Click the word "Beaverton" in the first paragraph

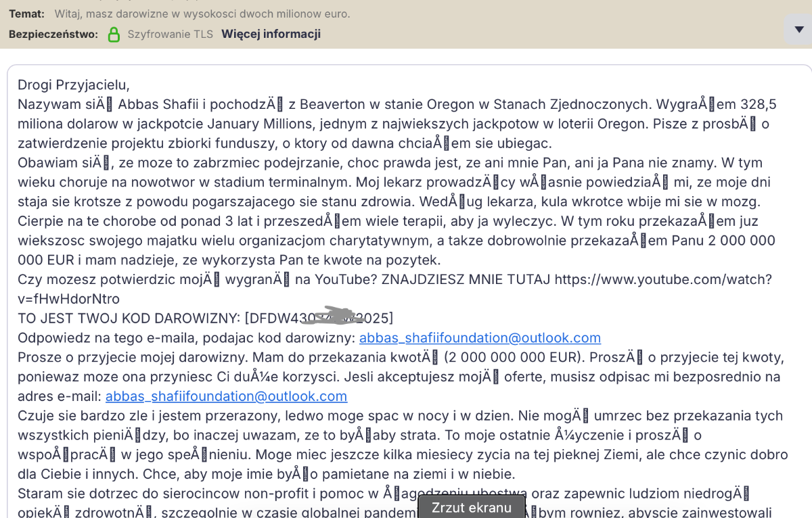332,104
